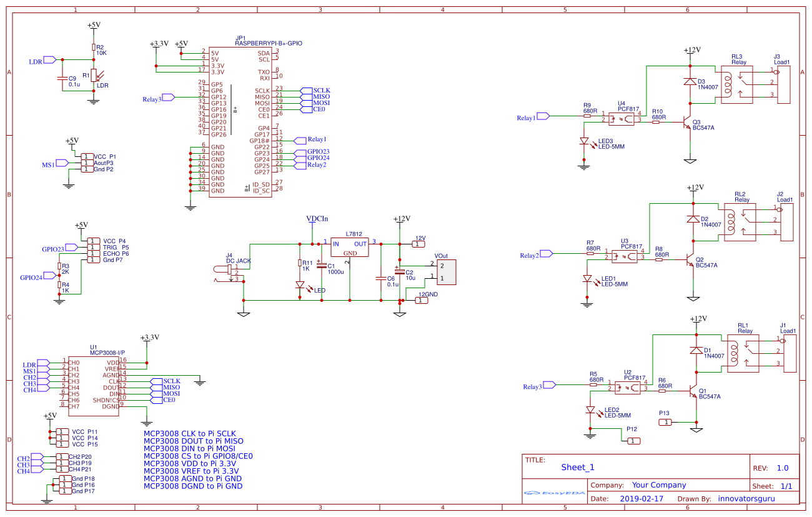
Task: Select the LED3 LED-5MM symbol
Action: point(585,141)
